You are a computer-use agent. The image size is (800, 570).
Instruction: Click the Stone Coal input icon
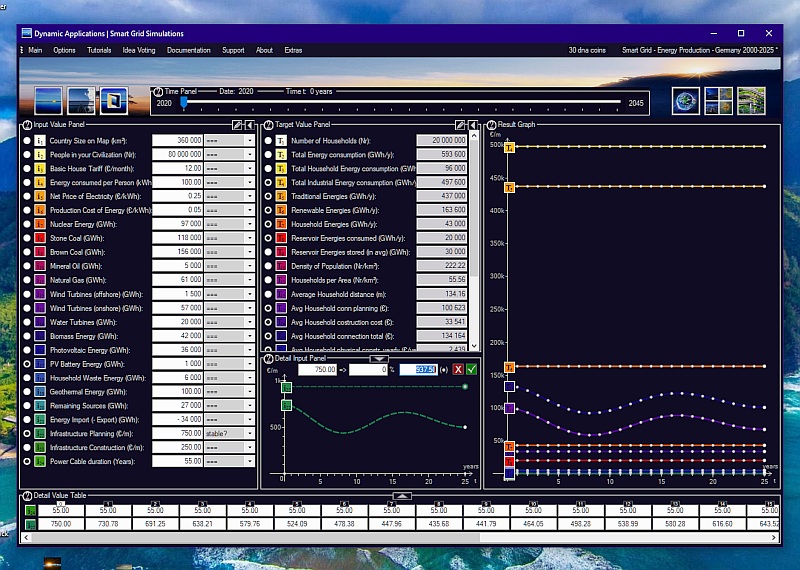40,238
